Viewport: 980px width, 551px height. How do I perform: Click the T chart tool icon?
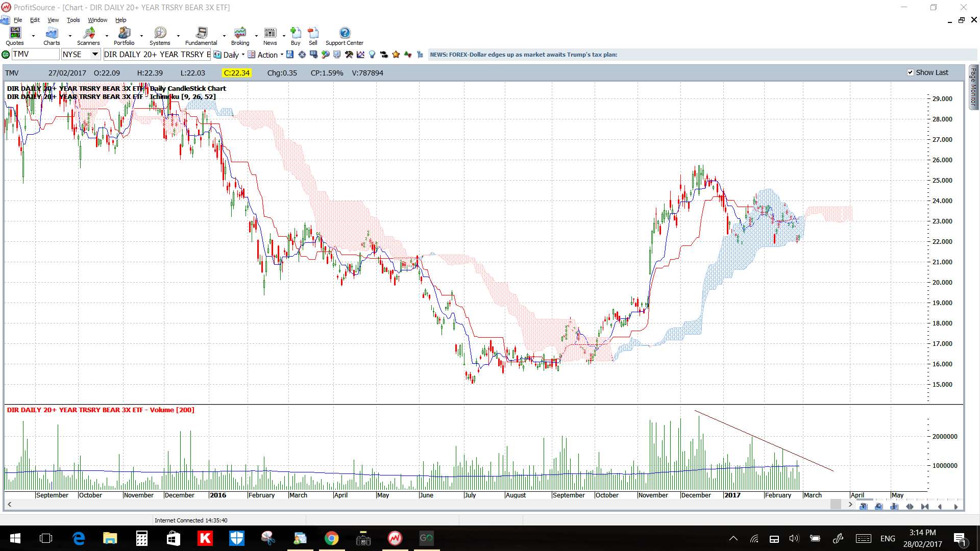864,507
